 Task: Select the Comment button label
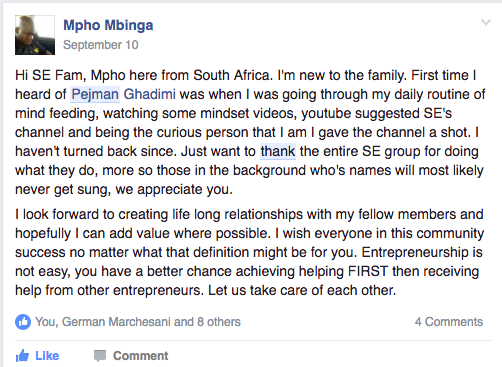tap(141, 356)
